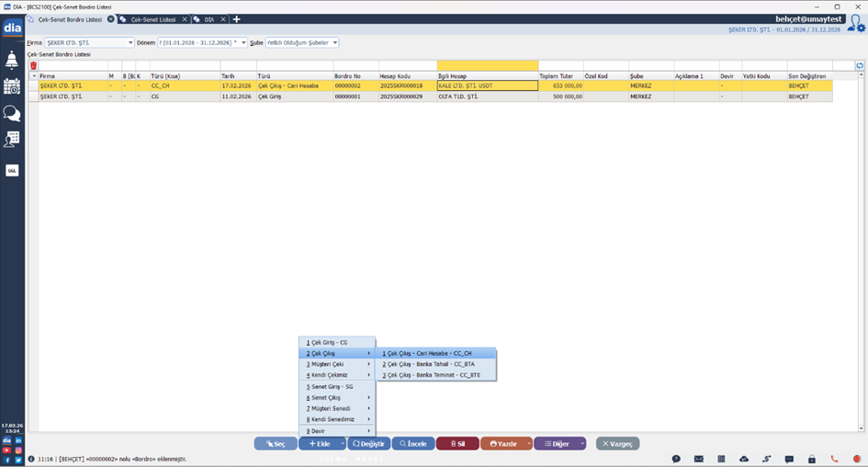
Task: Expand the Dönem date range dropdown
Action: pos(243,42)
